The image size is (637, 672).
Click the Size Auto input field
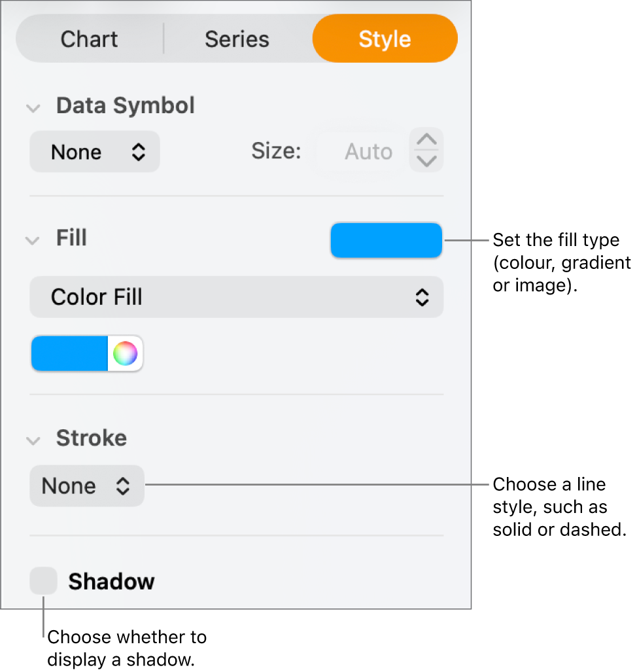(368, 150)
